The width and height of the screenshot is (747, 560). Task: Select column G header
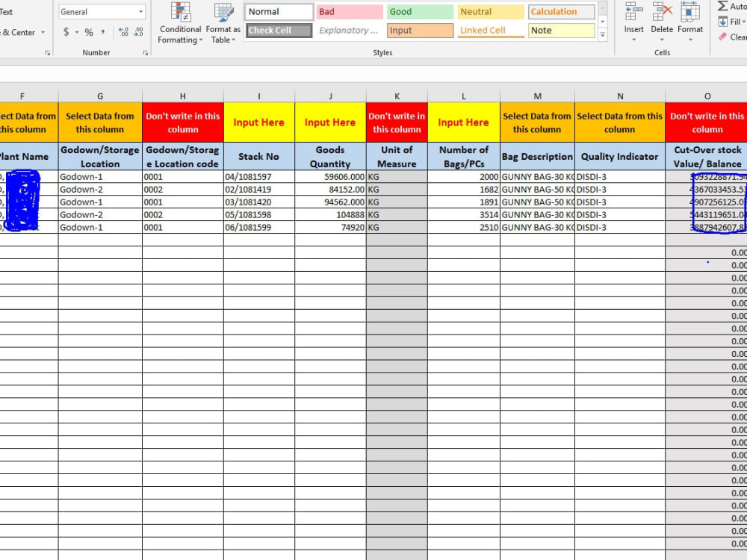pyautogui.click(x=100, y=96)
